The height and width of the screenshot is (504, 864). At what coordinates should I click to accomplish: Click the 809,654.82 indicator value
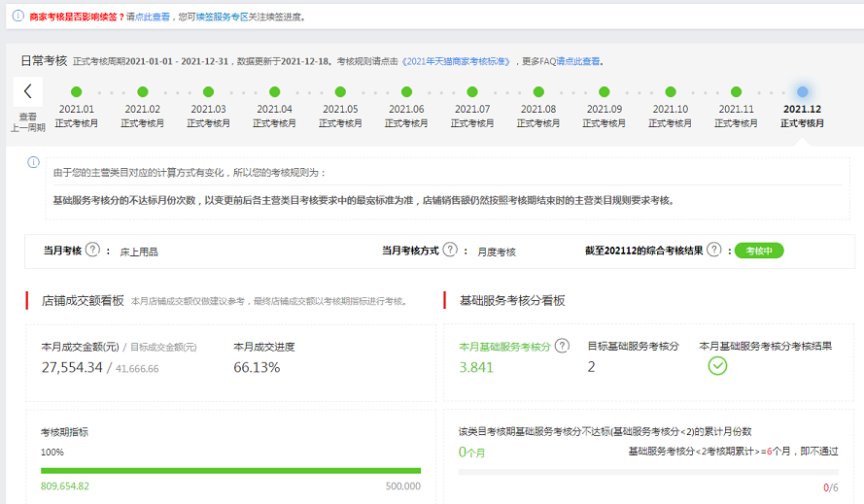(65, 487)
